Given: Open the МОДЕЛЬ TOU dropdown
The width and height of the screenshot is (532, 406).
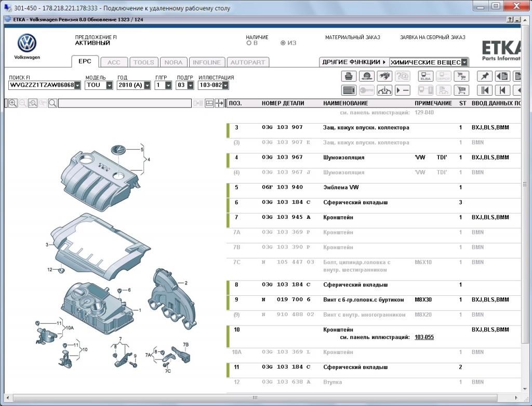Looking at the screenshot, I should [109, 85].
